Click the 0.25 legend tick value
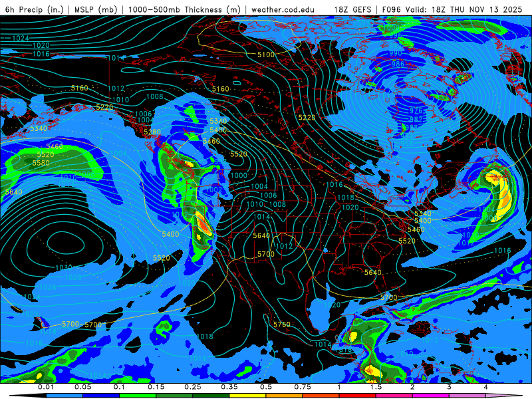This screenshot has height=399, width=532. [x=192, y=387]
